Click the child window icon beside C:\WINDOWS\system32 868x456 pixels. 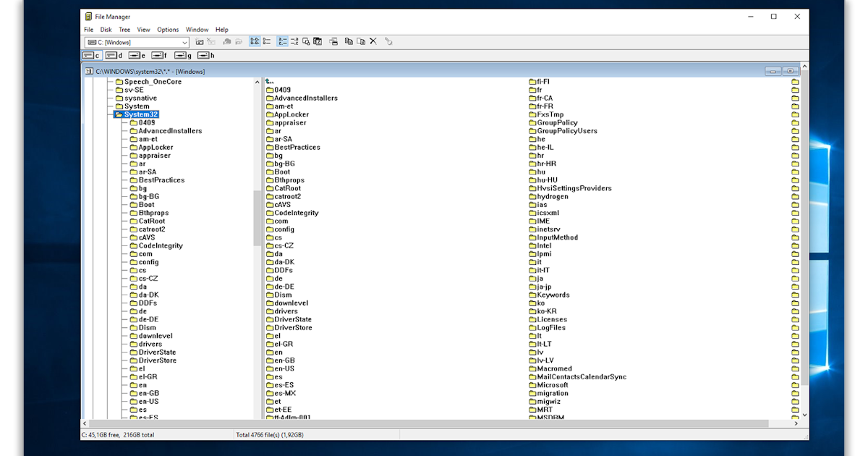[x=89, y=72]
